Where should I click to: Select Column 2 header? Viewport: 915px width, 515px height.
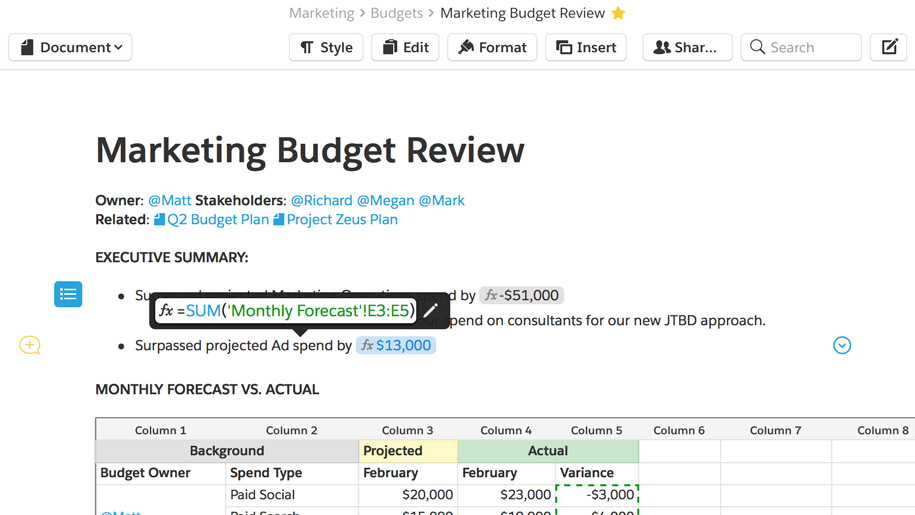(292, 430)
